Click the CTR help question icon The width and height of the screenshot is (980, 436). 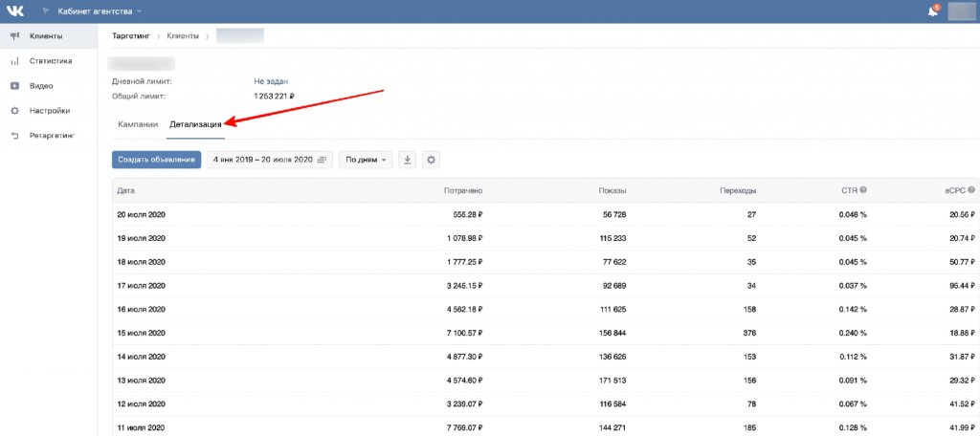(x=863, y=190)
